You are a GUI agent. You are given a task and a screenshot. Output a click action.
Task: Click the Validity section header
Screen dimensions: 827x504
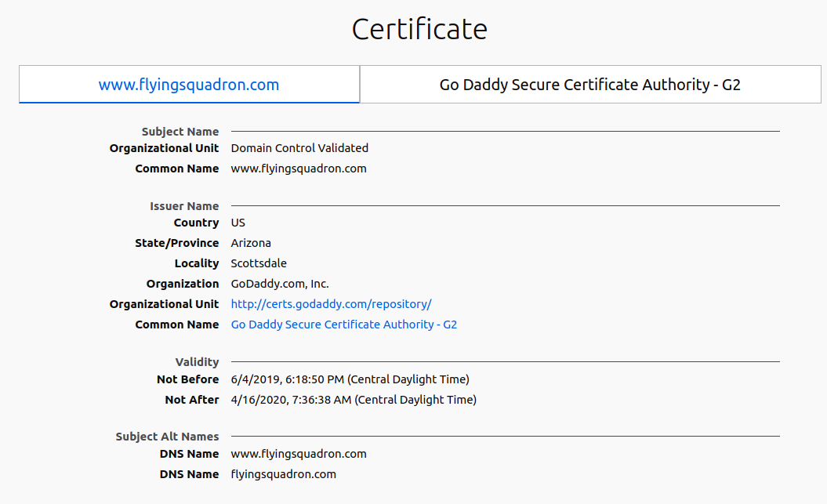(197, 362)
